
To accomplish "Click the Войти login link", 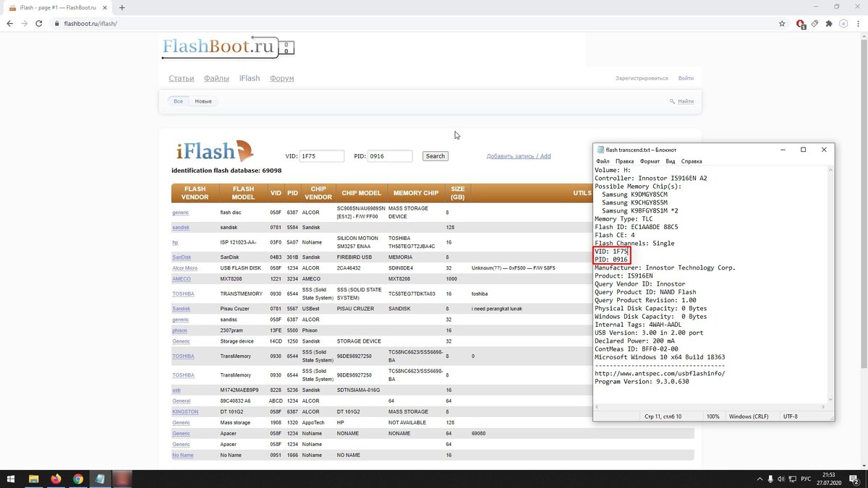I will (x=686, y=78).
